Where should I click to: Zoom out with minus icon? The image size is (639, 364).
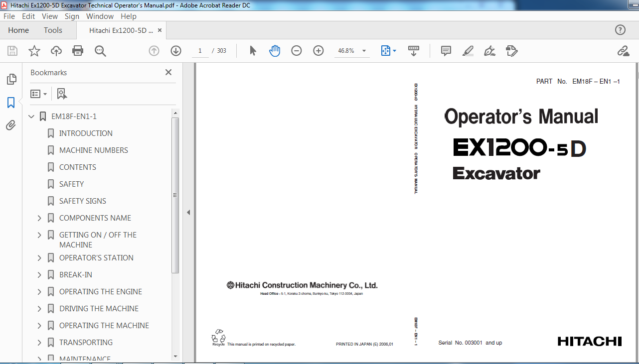297,51
